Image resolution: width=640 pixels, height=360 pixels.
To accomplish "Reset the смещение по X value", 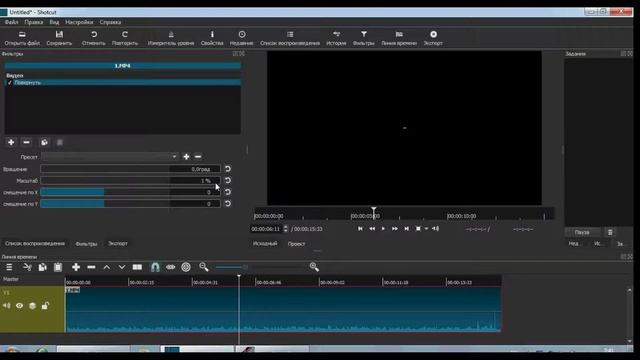I will (228, 192).
